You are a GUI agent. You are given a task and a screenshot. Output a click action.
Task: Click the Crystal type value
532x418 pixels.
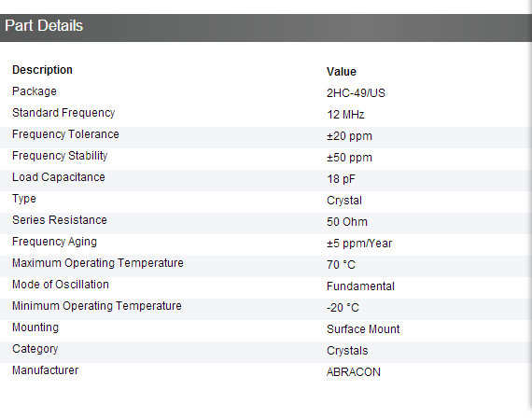[344, 201]
